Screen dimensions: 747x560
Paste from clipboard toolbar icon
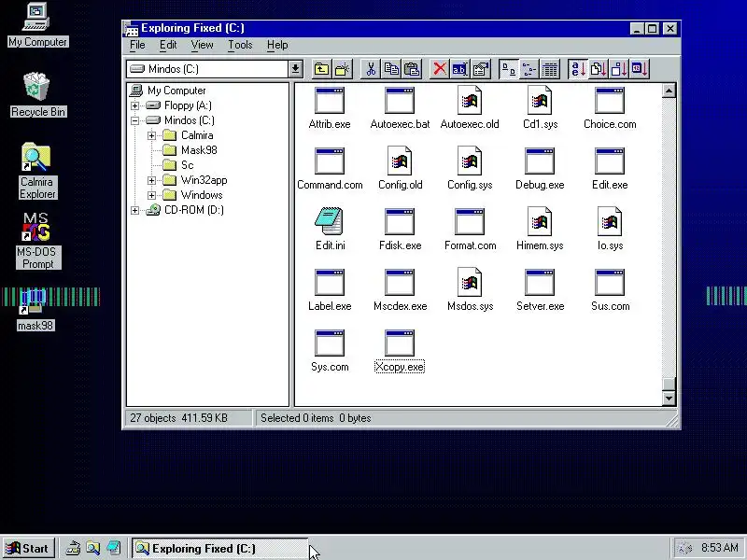tap(412, 69)
